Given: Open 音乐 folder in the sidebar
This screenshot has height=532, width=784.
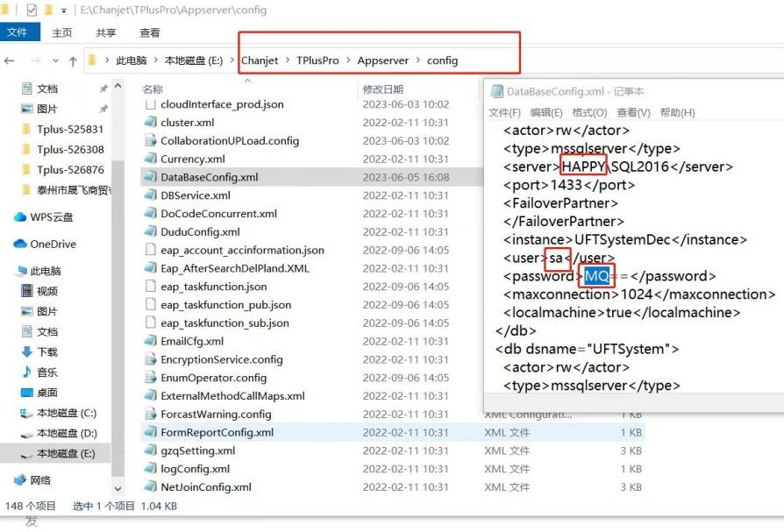Looking at the screenshot, I should (x=47, y=372).
